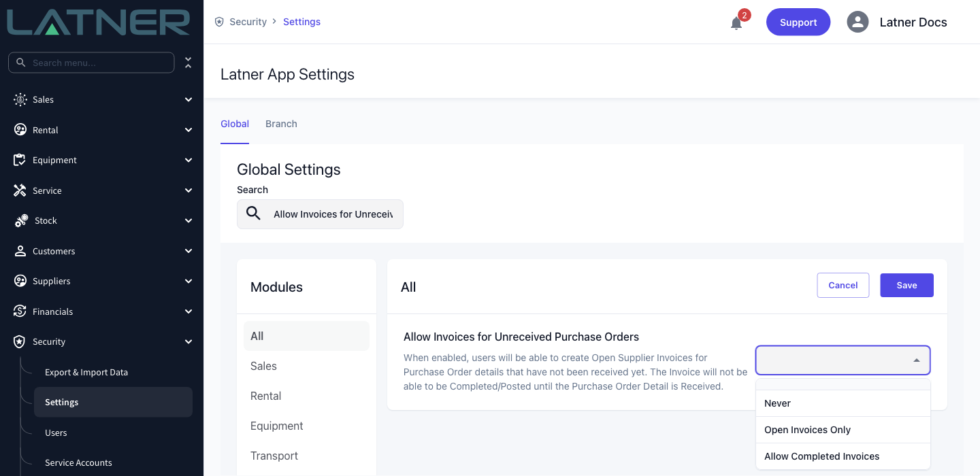
Task: Collapse the Security menu chevron
Action: click(x=189, y=341)
